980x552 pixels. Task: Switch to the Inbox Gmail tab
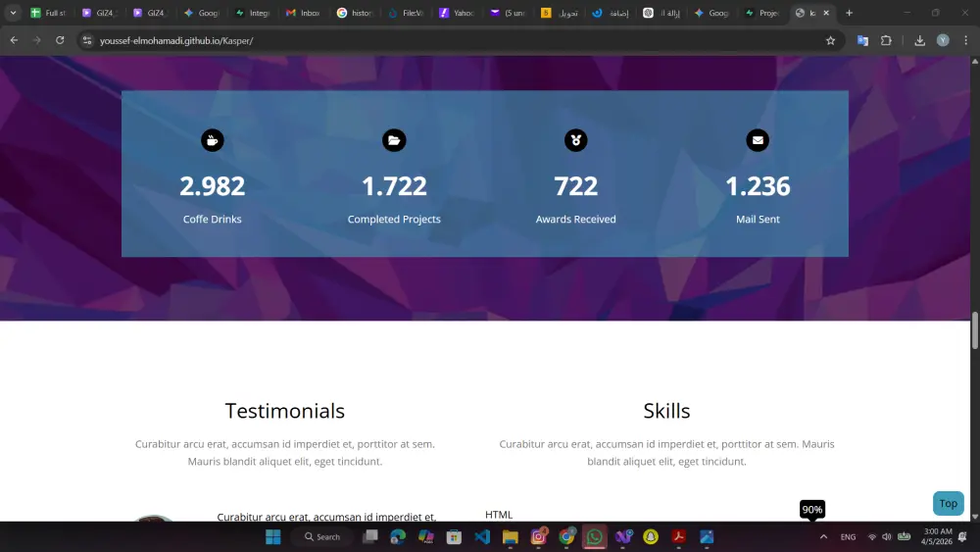click(303, 13)
